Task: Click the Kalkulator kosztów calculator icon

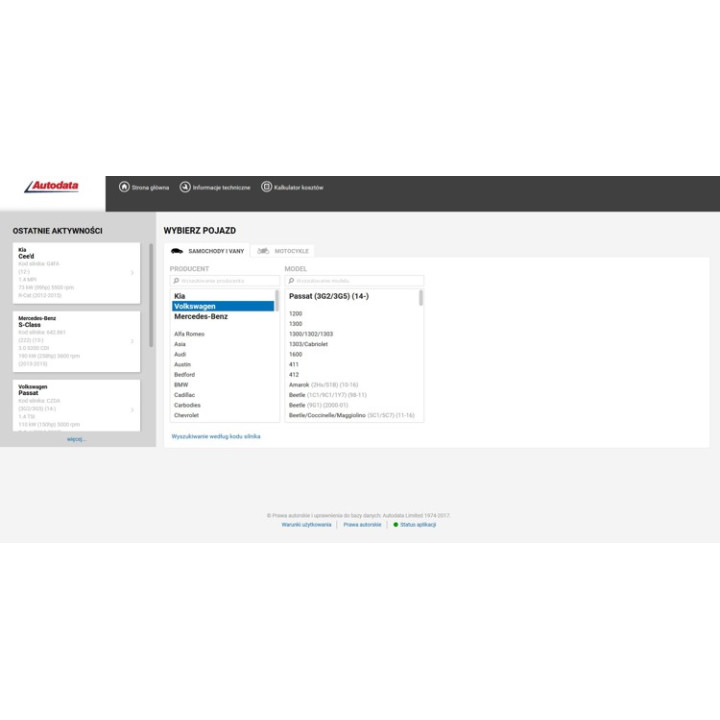Action: point(266,187)
